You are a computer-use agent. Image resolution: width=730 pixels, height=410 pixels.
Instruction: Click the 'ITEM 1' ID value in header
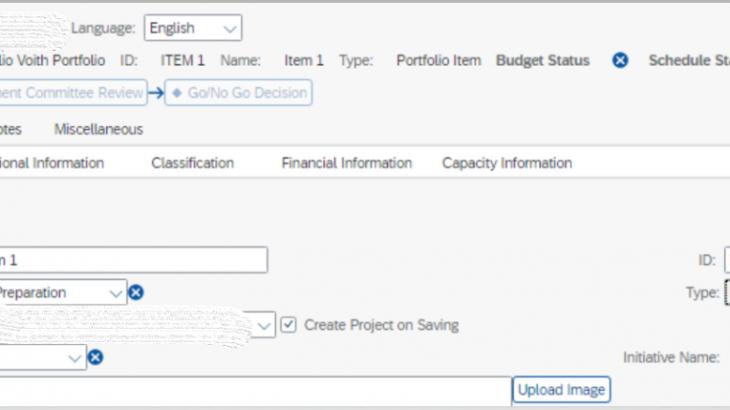point(182,60)
